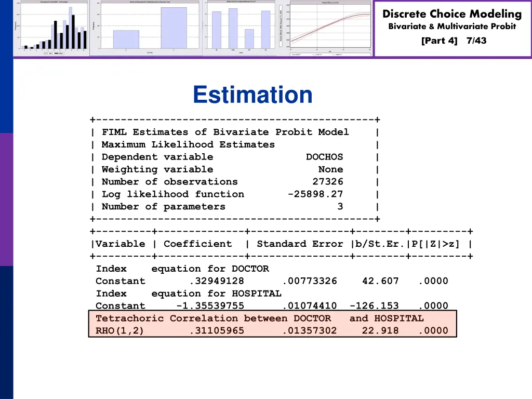Click 'Number of observations' label

pos(170,182)
